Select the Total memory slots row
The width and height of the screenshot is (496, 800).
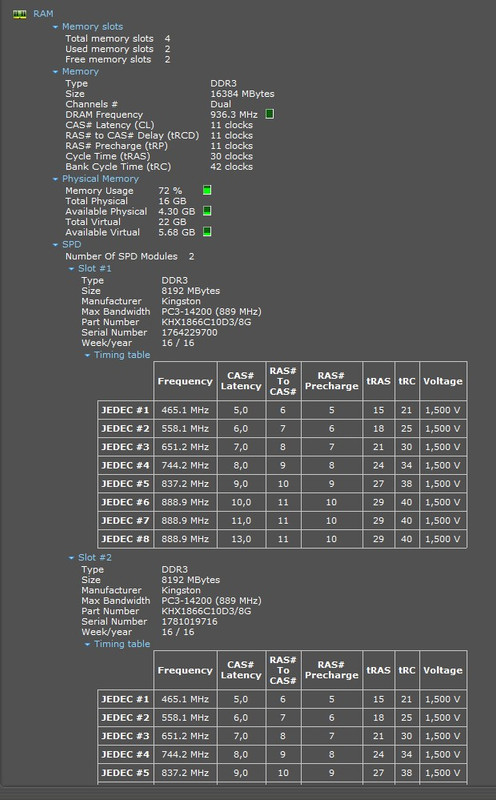118,39
